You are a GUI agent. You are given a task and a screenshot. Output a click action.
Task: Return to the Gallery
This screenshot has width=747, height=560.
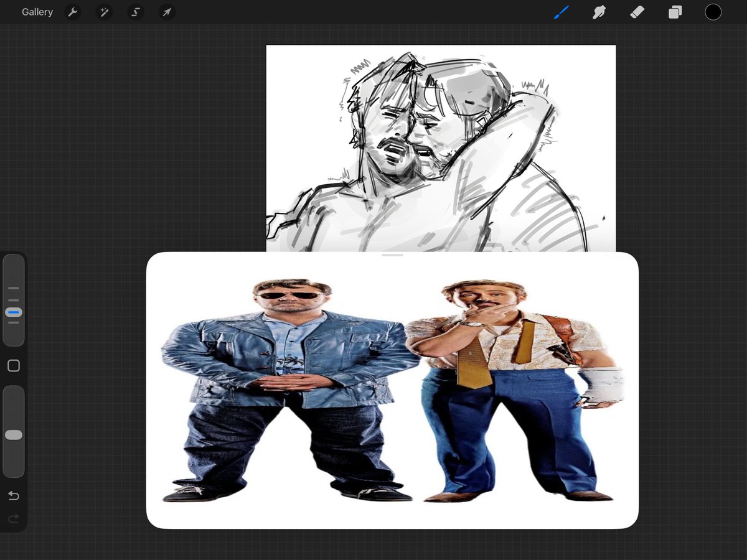(37, 12)
